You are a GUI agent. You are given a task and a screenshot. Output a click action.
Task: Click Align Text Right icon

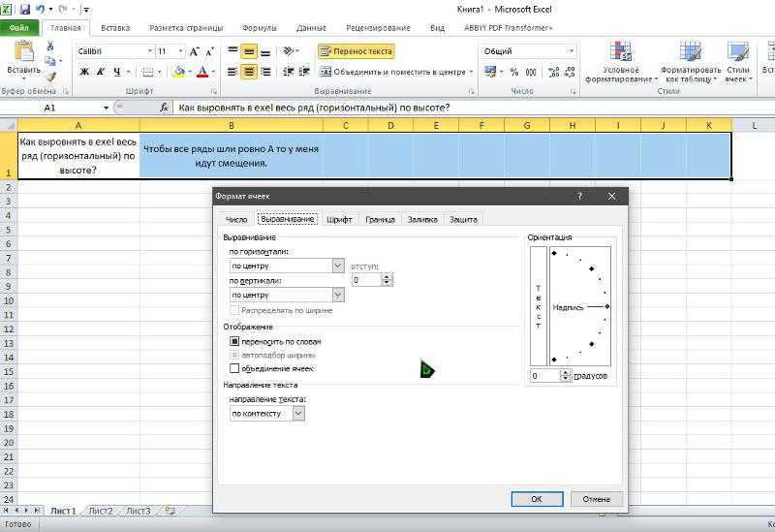pos(265,72)
